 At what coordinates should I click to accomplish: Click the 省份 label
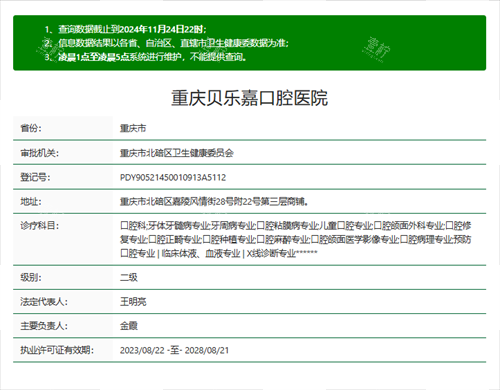pyautogui.click(x=31, y=128)
